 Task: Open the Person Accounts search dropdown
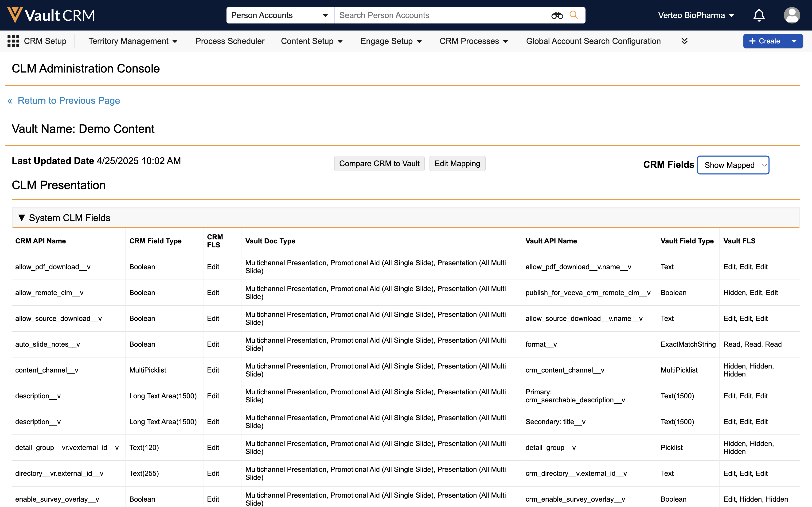point(280,15)
